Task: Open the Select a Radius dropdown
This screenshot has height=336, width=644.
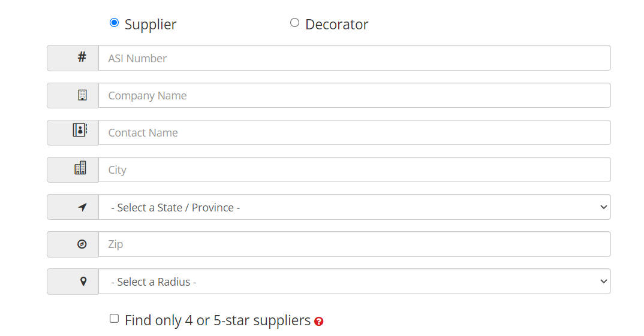Action: [354, 281]
